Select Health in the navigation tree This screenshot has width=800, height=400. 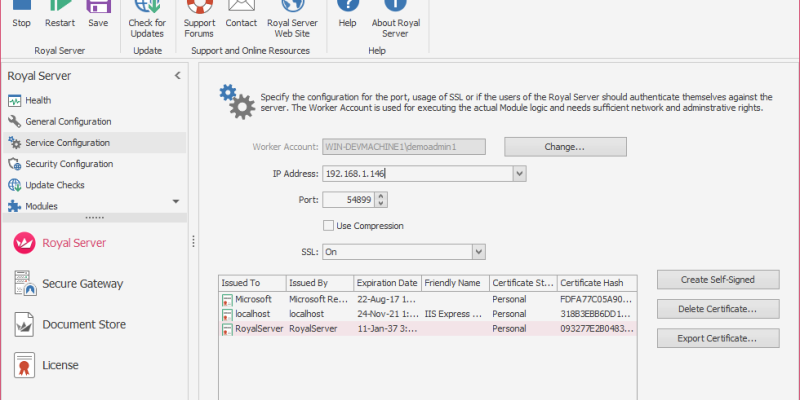[x=39, y=100]
